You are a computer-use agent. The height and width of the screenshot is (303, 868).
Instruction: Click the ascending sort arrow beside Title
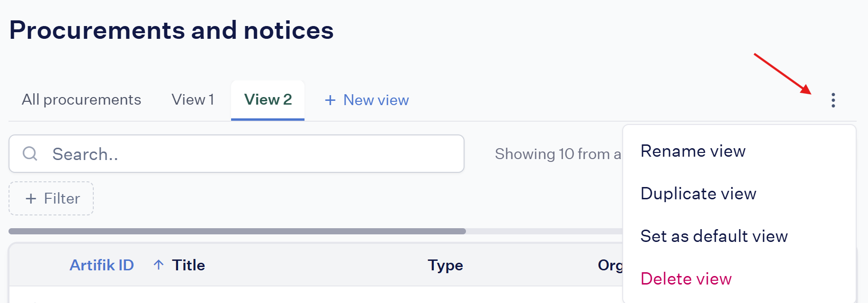(159, 265)
